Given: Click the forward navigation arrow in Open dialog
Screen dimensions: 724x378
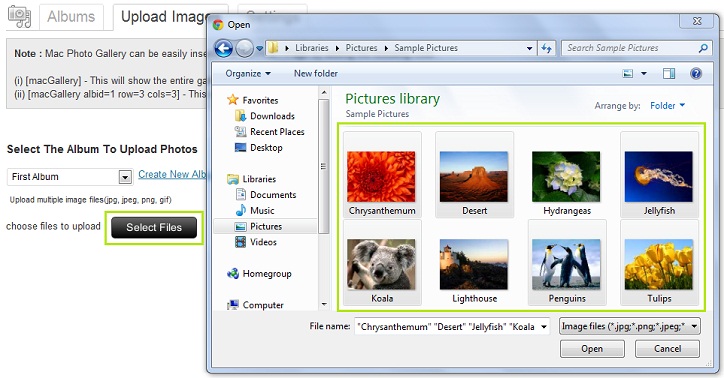Looking at the screenshot, I should pos(244,48).
